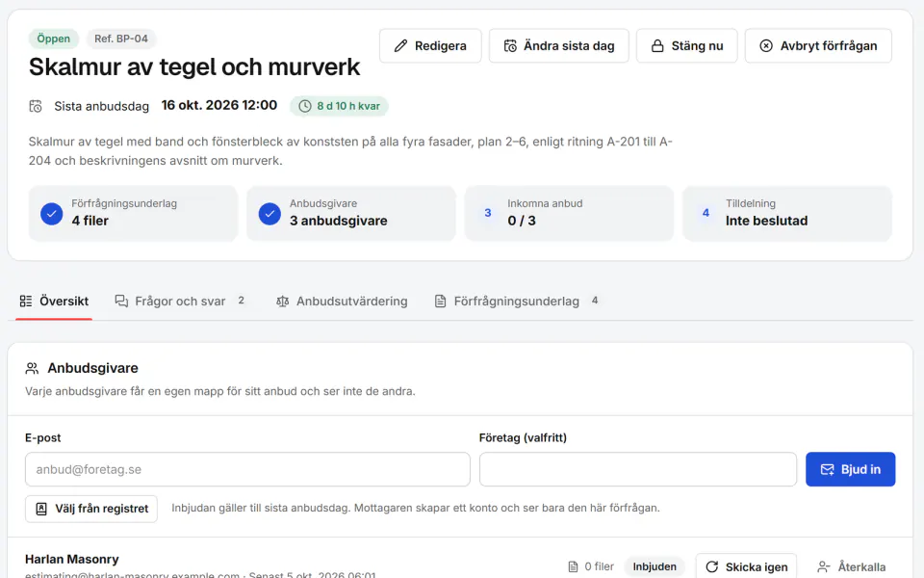Click the blue checkmark beside 3 anbudsgivare
The image size is (924, 578).
269,214
